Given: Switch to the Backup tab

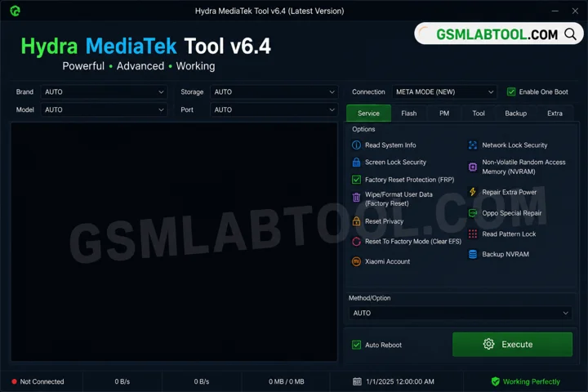Looking at the screenshot, I should 515,114.
